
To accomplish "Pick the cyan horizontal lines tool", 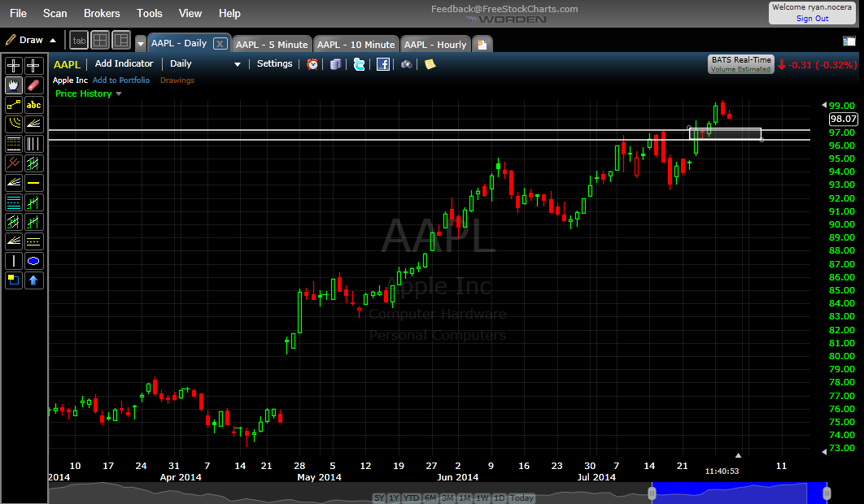I will (14, 202).
